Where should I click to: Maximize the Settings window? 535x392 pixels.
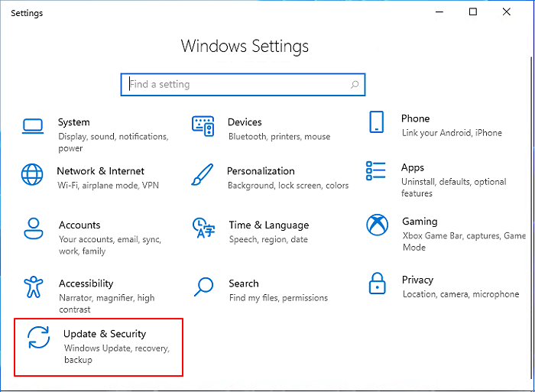pyautogui.click(x=473, y=12)
